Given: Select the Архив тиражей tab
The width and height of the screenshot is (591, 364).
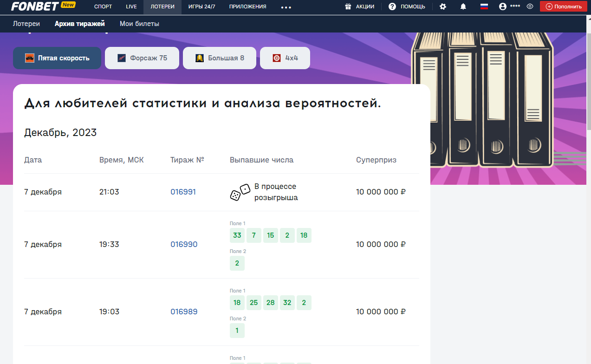Looking at the screenshot, I should [80, 24].
